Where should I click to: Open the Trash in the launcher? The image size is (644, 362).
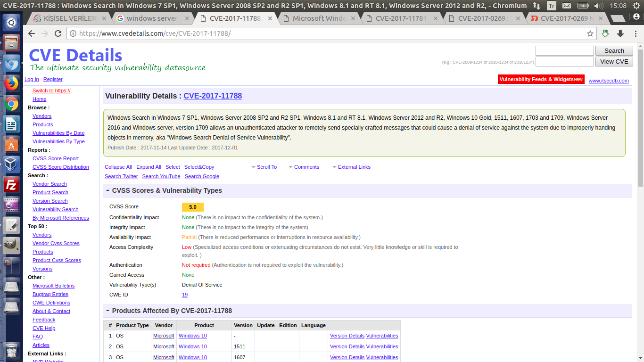(x=11, y=351)
